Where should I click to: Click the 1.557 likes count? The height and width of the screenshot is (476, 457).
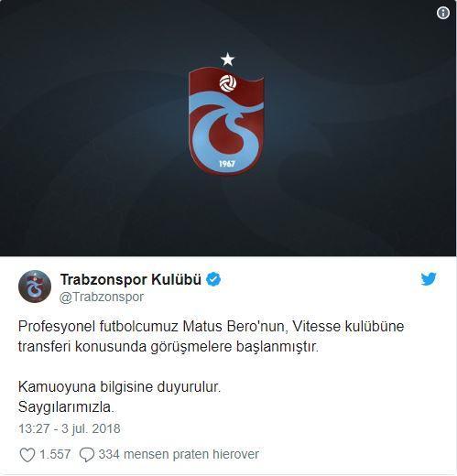click(x=55, y=454)
